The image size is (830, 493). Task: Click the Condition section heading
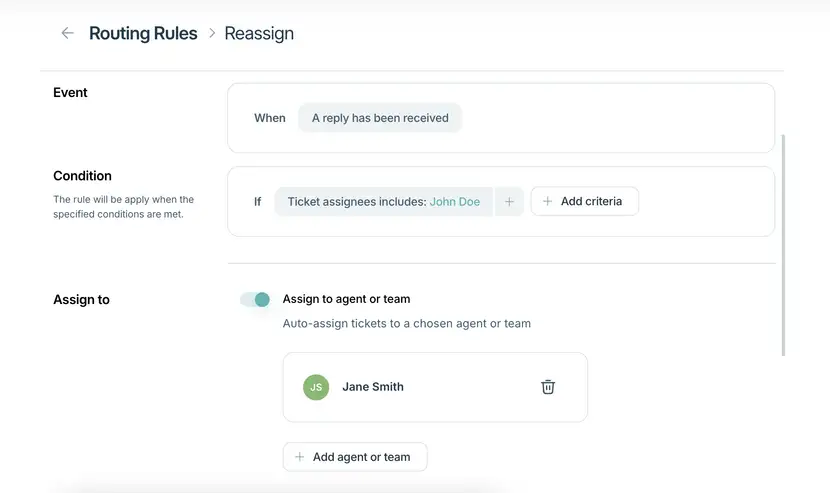[82, 176]
